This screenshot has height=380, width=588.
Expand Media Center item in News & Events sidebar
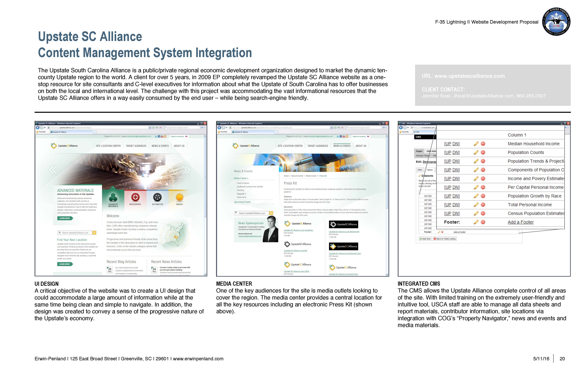click(x=241, y=178)
